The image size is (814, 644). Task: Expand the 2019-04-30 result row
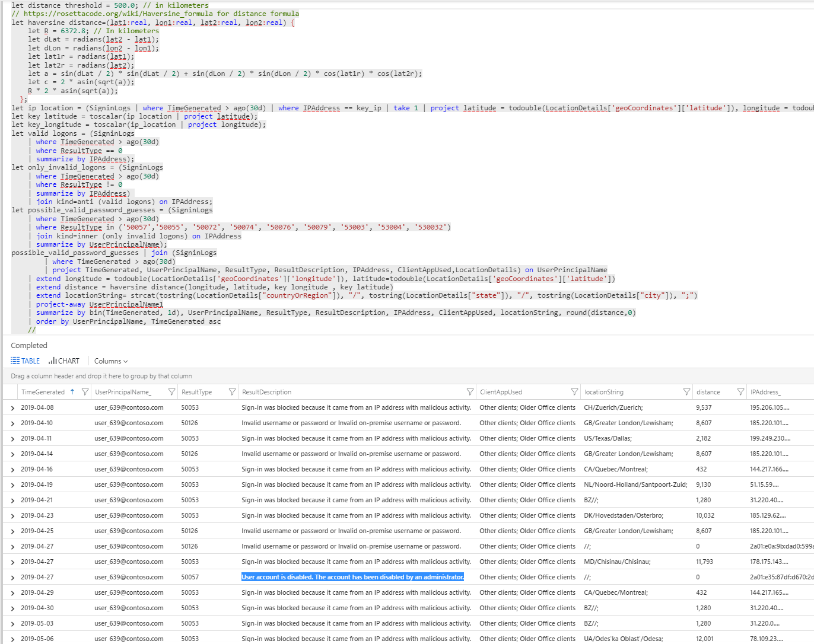(x=12, y=608)
